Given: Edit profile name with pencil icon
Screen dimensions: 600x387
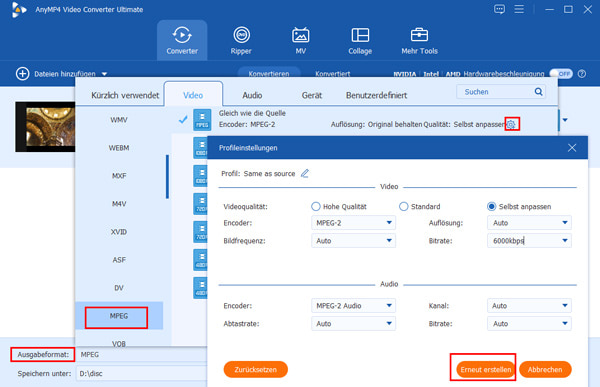Looking at the screenshot, I should 305,173.
